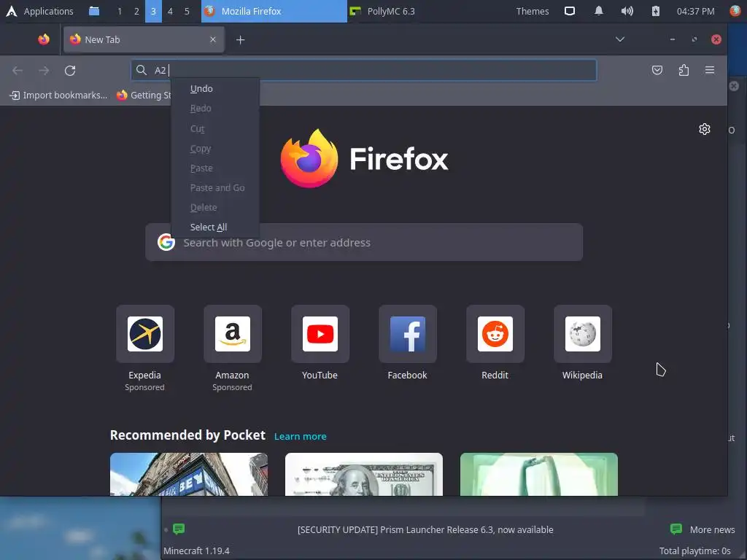Click More news in PollyMC window
This screenshot has height=560, width=747.
(x=703, y=529)
